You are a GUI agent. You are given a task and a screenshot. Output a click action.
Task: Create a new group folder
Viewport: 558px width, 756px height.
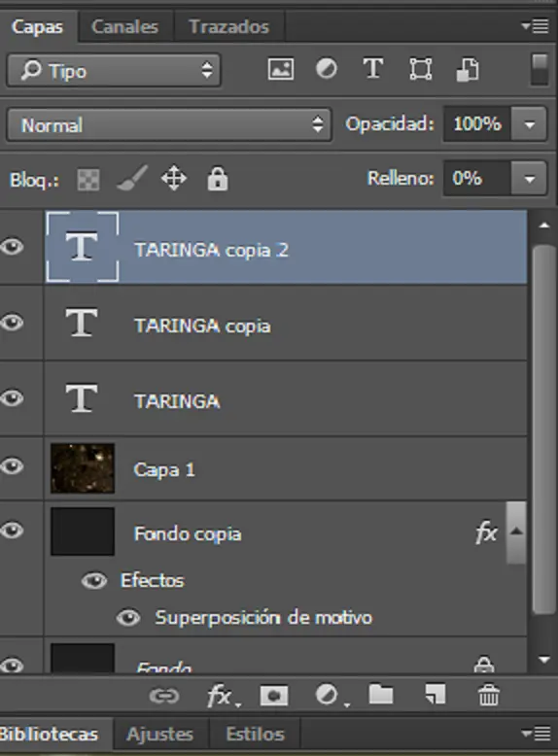(x=381, y=695)
